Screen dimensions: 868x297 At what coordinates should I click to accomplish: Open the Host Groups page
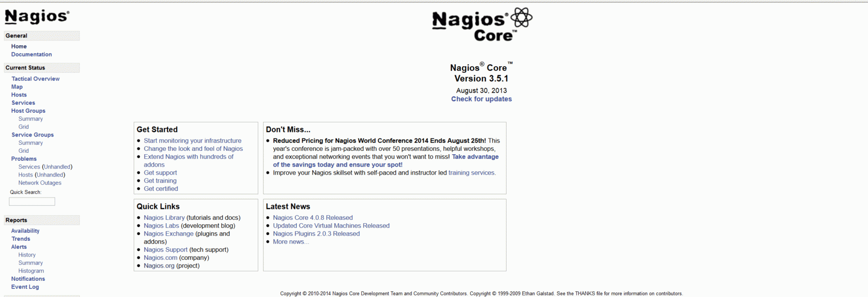click(29, 111)
